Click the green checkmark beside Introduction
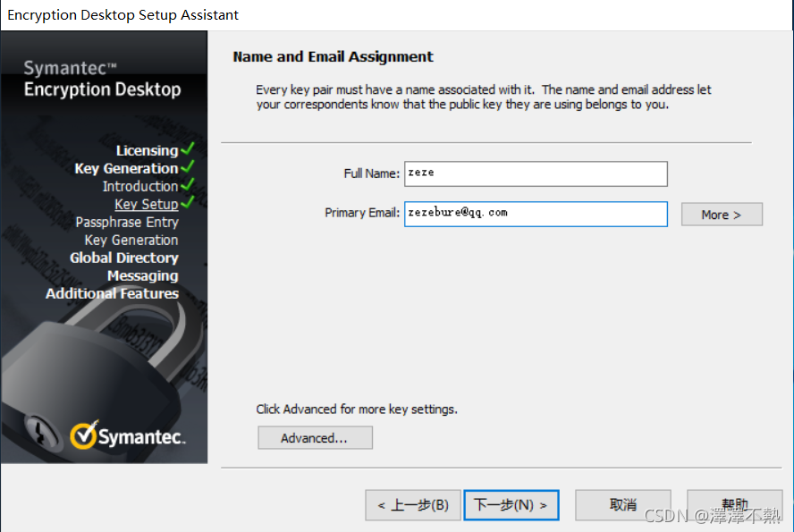The width and height of the screenshot is (794, 532). tap(188, 184)
